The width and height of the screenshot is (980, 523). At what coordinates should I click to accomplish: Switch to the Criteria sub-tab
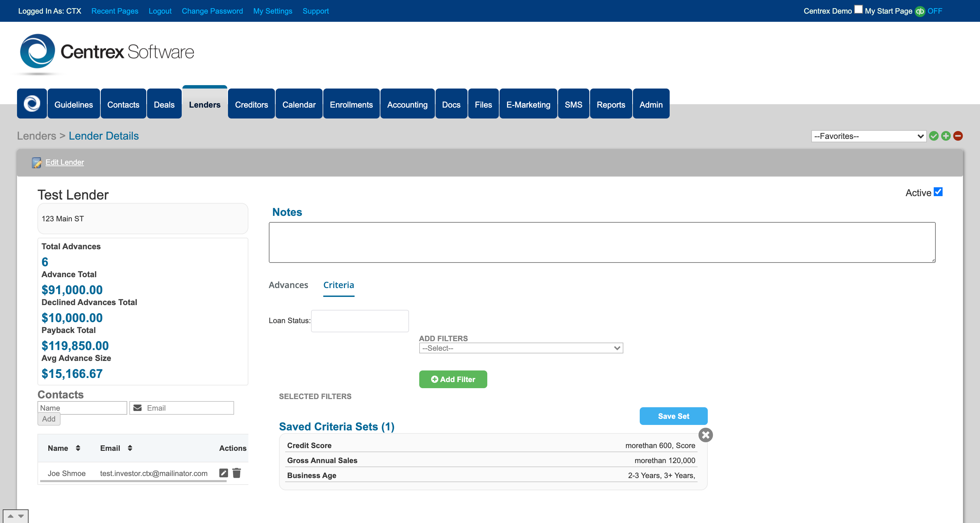[339, 285]
